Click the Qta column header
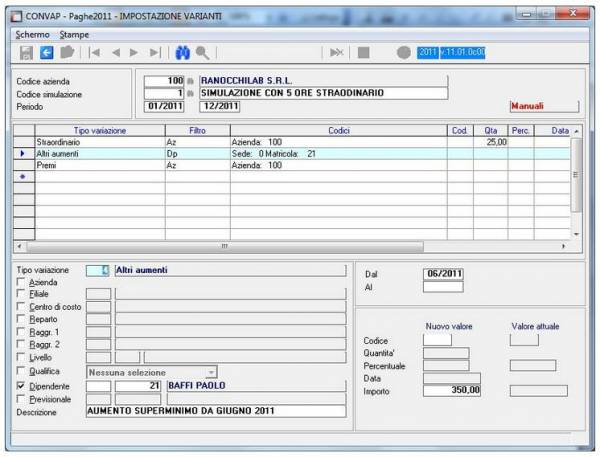The image size is (600, 457). tap(491, 131)
